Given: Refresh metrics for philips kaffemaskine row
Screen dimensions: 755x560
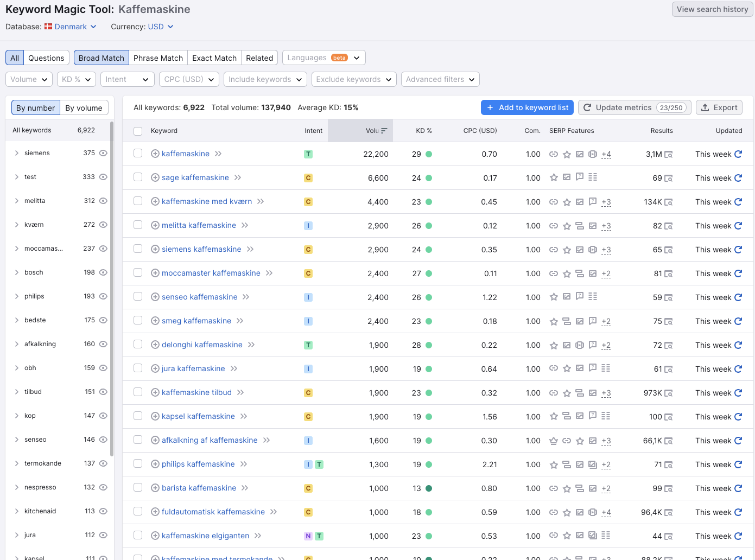Looking at the screenshot, I should [x=738, y=464].
